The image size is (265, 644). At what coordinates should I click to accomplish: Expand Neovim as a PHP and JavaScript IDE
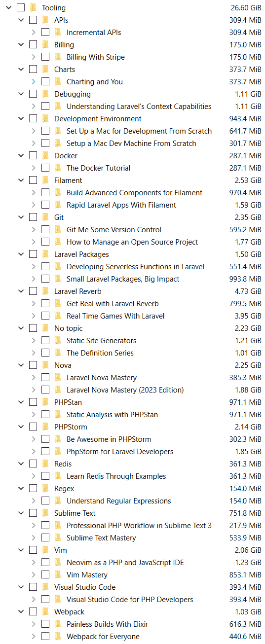coord(33,562)
